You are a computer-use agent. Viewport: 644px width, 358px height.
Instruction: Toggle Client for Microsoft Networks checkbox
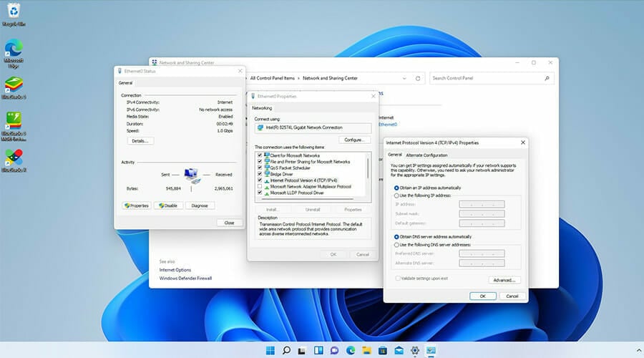click(260, 155)
